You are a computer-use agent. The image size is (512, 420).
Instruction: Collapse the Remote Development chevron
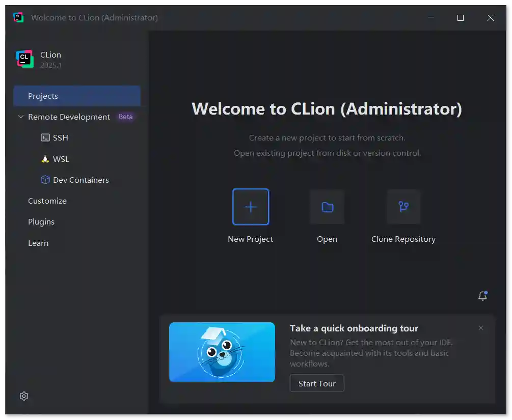21,117
